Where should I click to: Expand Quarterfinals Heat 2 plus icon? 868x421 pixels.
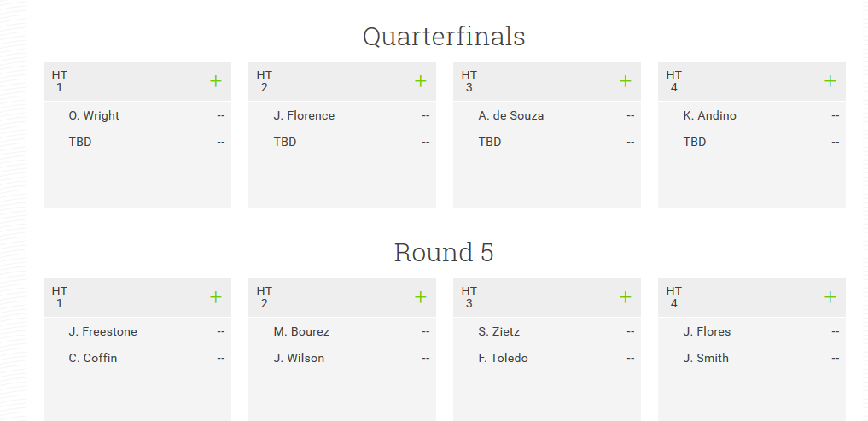[420, 81]
